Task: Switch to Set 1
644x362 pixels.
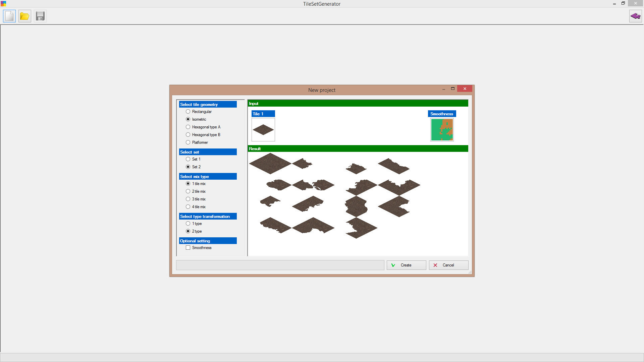Action: 188,159
